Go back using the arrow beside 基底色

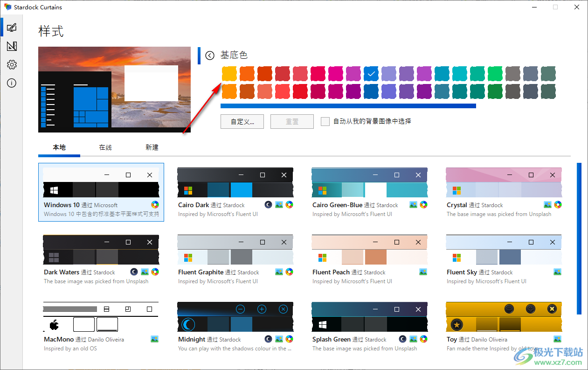pos(210,55)
